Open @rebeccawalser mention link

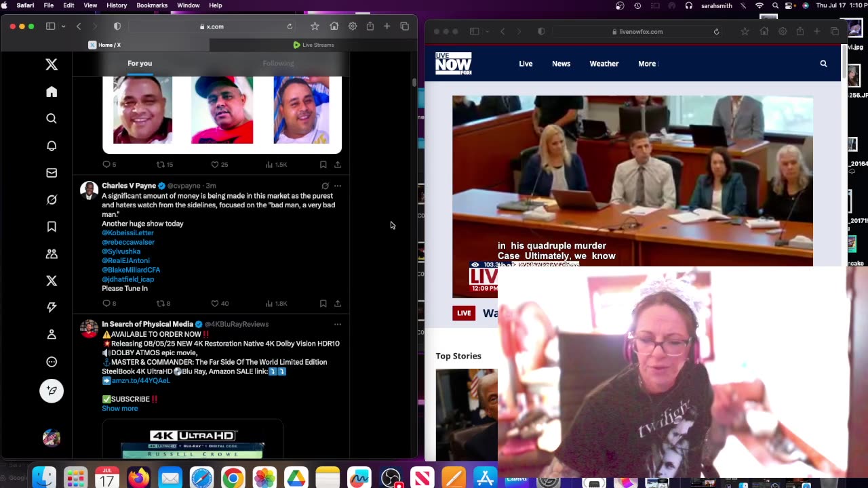pos(128,242)
